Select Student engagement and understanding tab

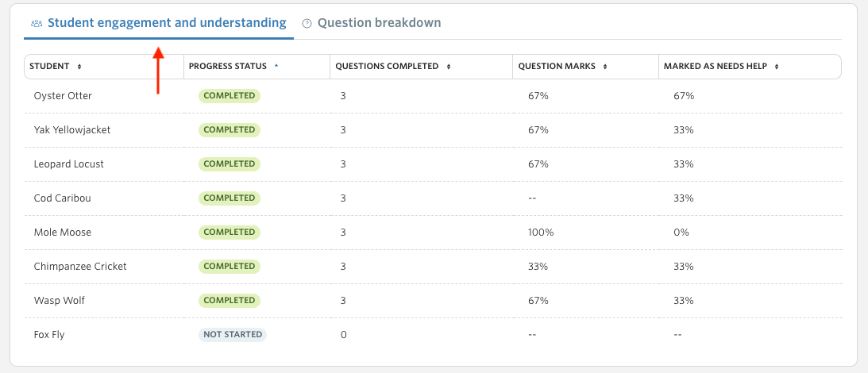159,23
